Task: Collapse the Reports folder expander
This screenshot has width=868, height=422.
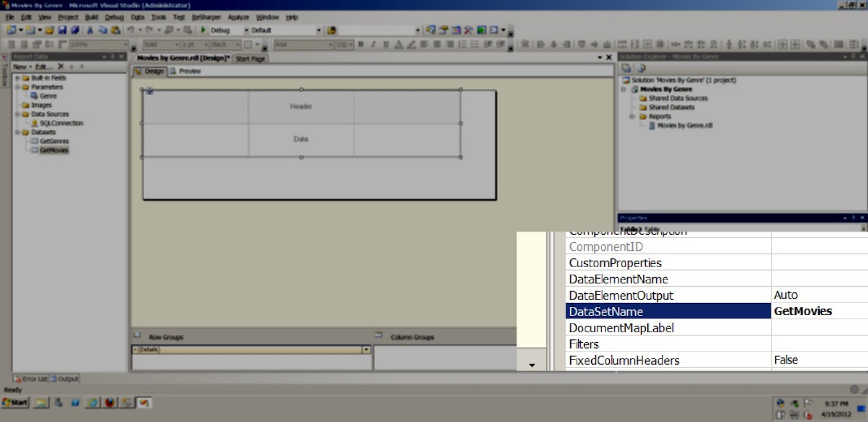Action: tap(632, 117)
